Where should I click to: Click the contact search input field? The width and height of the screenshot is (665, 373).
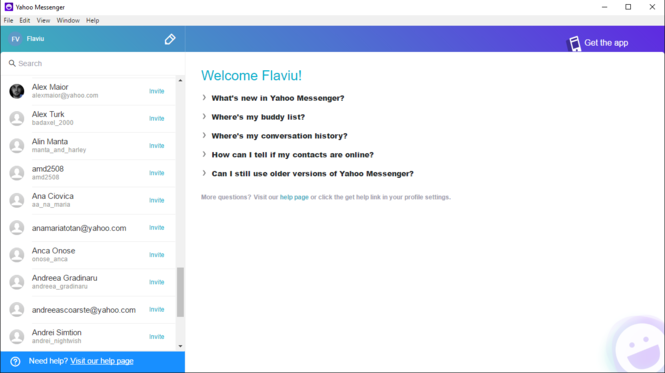click(x=92, y=63)
